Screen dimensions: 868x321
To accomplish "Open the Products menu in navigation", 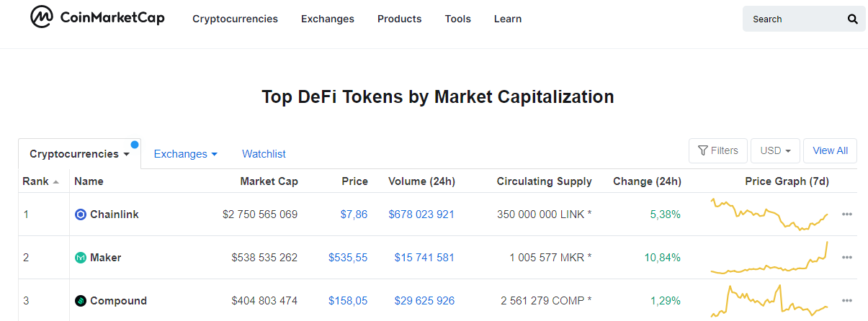I will click(x=399, y=19).
